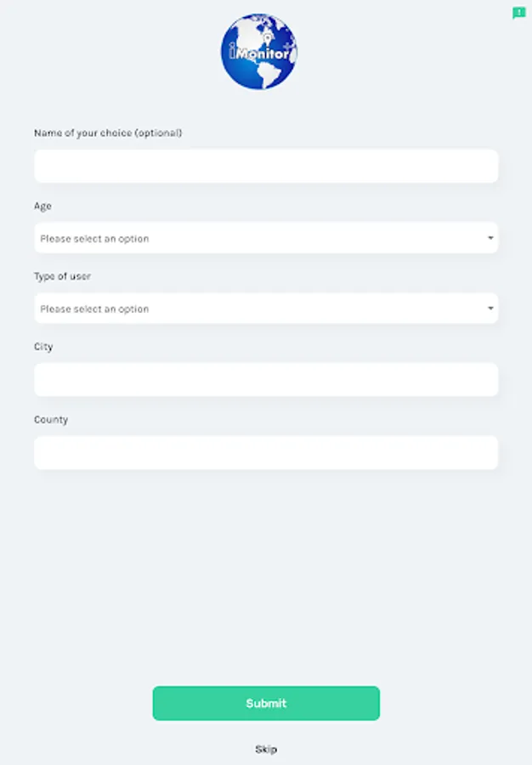This screenshot has width=532, height=765.
Task: Select the County text field
Action: [x=265, y=453]
